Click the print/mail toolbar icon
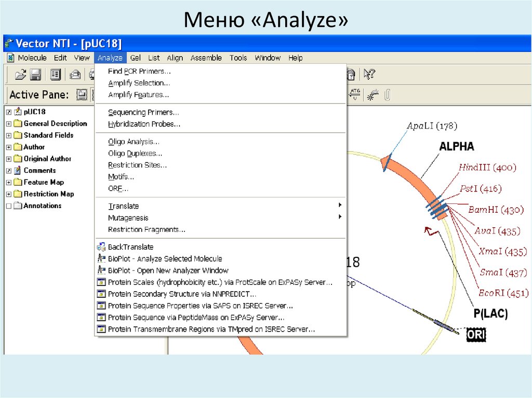 (x=75, y=74)
